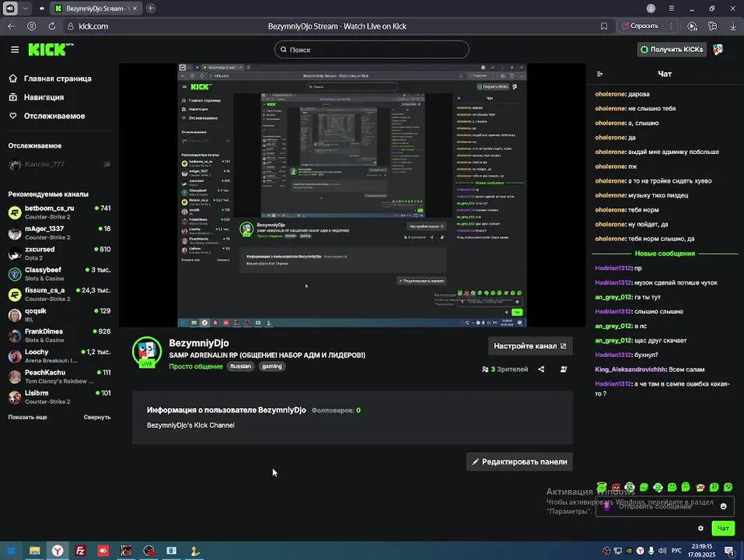The height and width of the screenshot is (560, 744).
Task: Click the username King_Aleksandrovichhh in chat
Action: click(x=630, y=369)
